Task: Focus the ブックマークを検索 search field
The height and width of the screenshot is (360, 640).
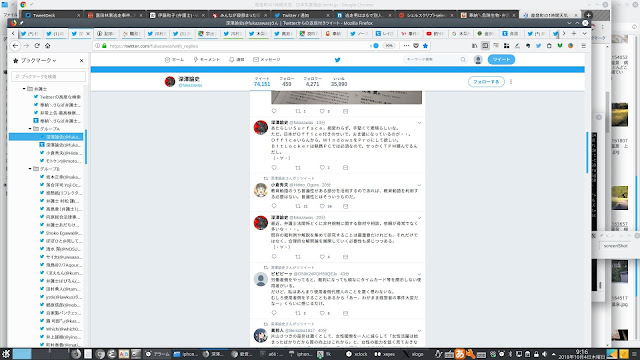Action: click(x=49, y=76)
